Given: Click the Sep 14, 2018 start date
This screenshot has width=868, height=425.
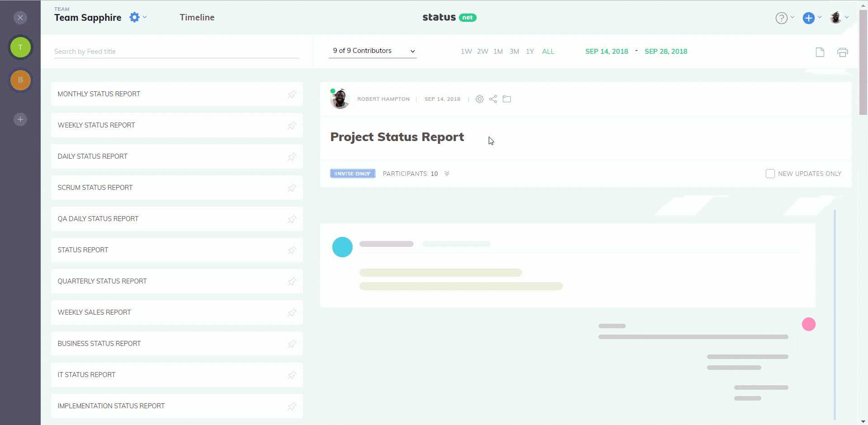Looking at the screenshot, I should [x=606, y=52].
